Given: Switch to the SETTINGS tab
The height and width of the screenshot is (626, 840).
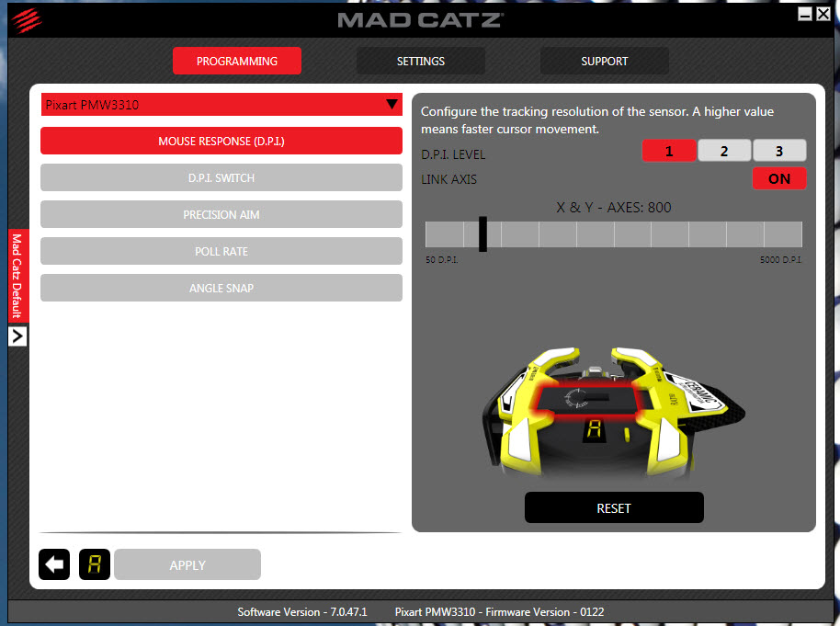Looking at the screenshot, I should coord(421,61).
